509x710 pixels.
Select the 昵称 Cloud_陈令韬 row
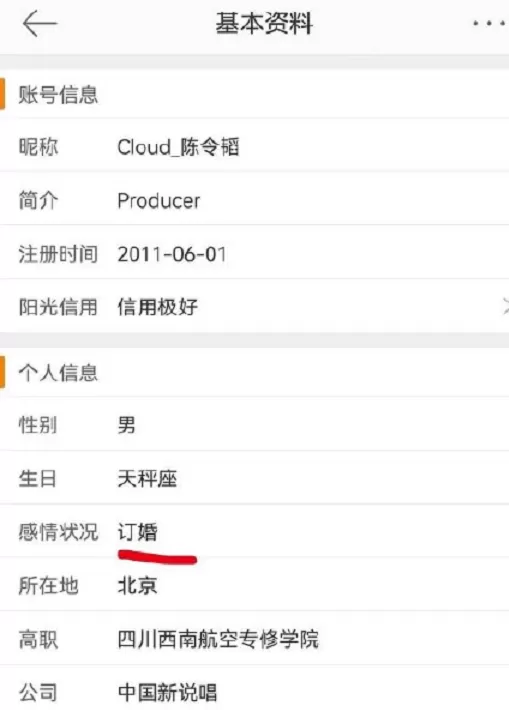tap(254, 146)
